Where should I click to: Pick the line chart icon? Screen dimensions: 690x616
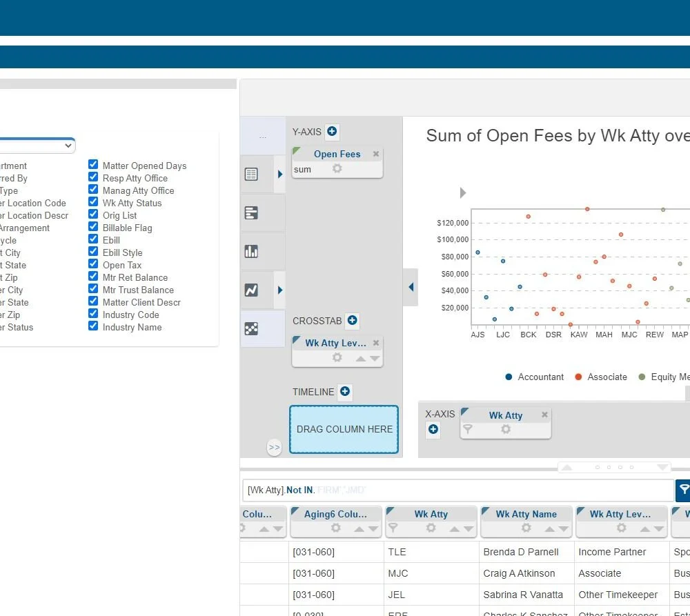[251, 290]
